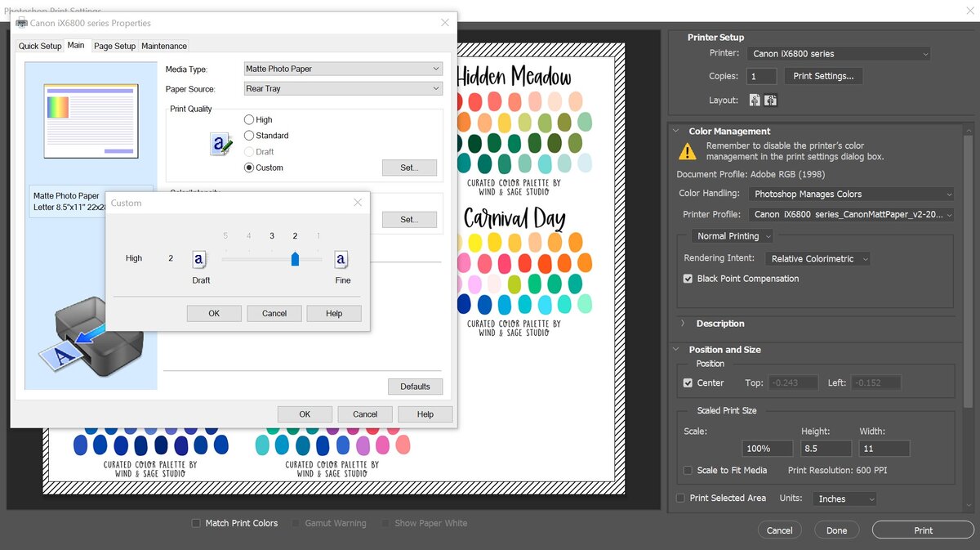Click the Copies input field
980x550 pixels.
click(x=761, y=76)
